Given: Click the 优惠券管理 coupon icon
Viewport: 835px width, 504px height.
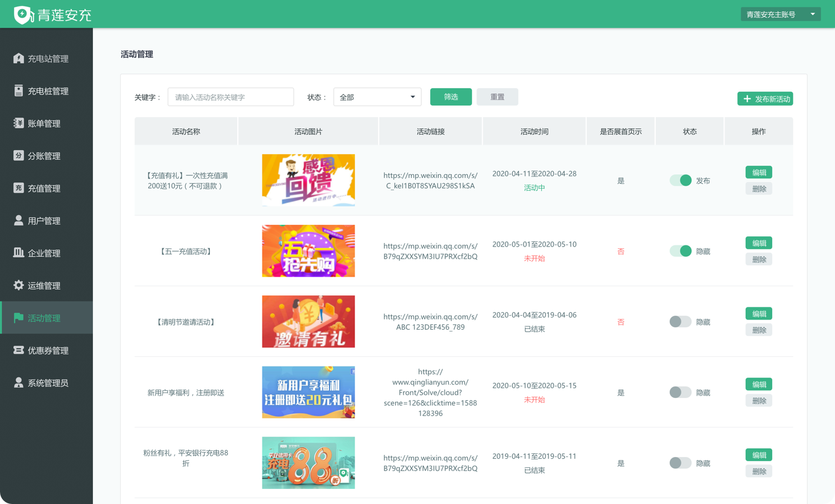Looking at the screenshot, I should (x=19, y=350).
